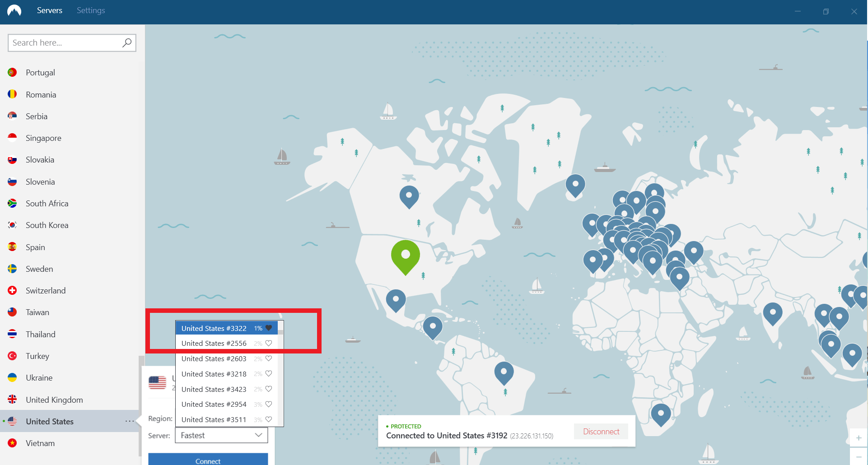
Task: Click the US flag in the popup
Action: [x=157, y=382]
